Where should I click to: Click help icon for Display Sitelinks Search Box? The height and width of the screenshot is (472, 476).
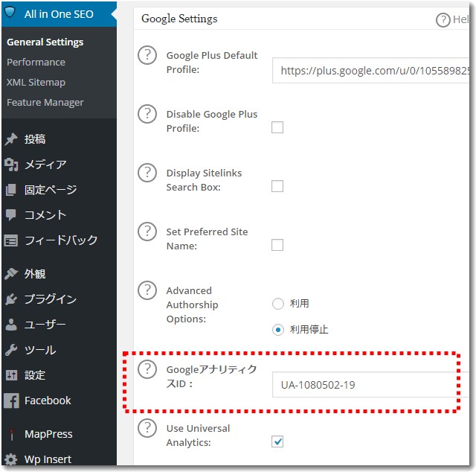[147, 173]
